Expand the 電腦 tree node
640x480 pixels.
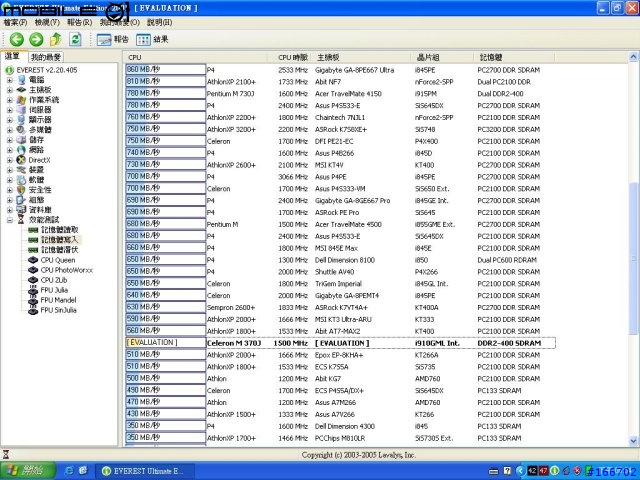[9, 80]
